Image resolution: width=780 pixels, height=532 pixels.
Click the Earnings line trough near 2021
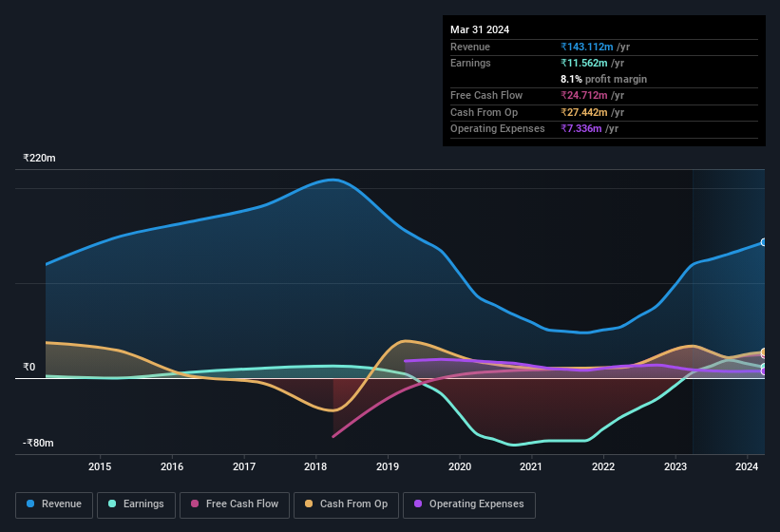(x=513, y=445)
